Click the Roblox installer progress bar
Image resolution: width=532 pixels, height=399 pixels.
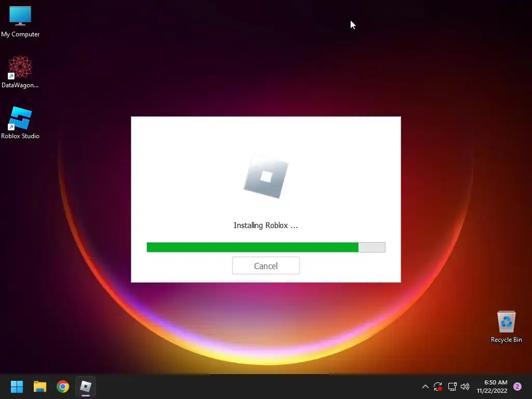(x=265, y=247)
